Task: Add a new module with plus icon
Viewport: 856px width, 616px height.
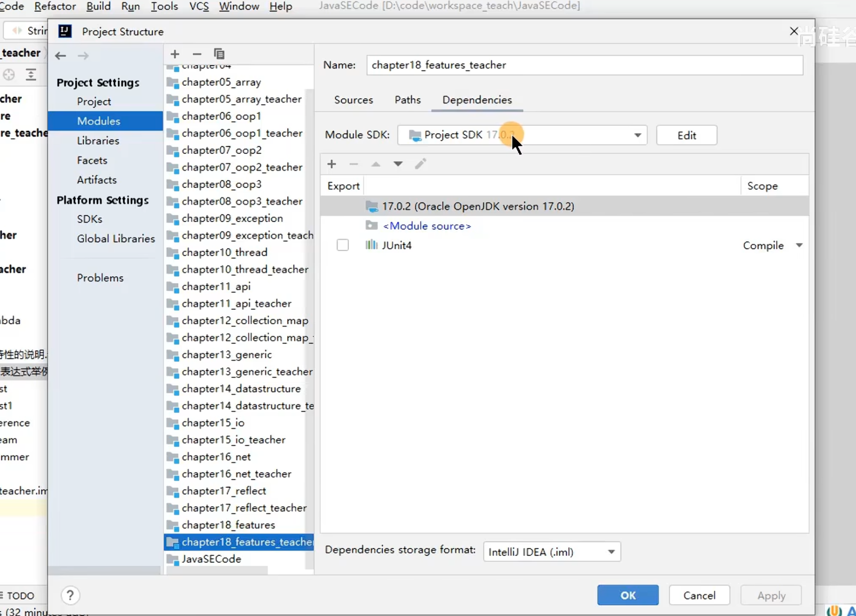Action: tap(175, 54)
